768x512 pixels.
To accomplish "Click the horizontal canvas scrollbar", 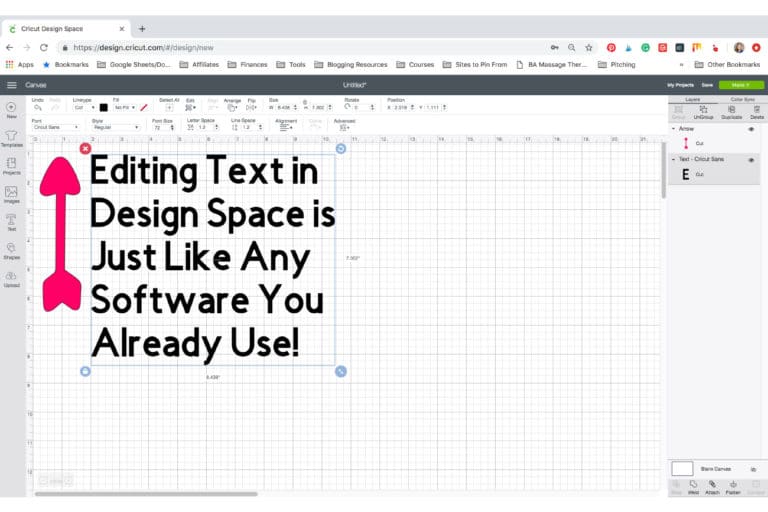I will click(x=146, y=494).
